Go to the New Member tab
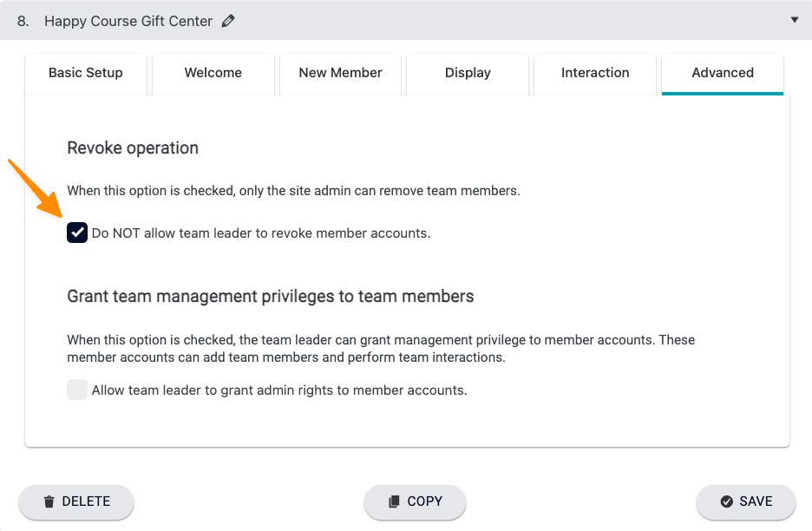The height and width of the screenshot is (531, 812). [340, 73]
